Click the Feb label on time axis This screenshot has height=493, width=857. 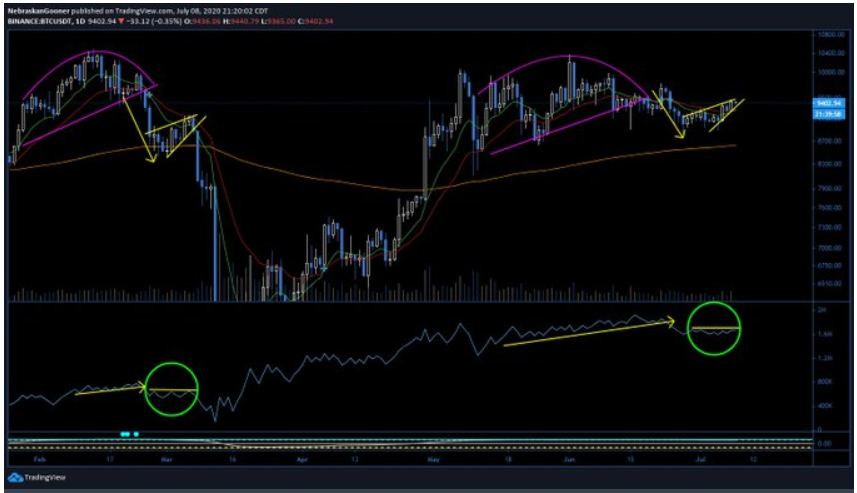39,460
